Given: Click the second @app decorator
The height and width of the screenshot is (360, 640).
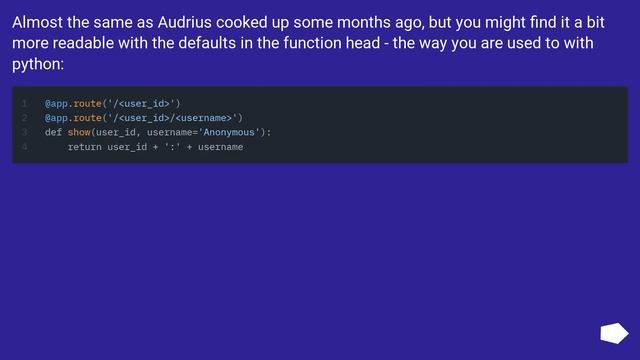Looking at the screenshot, I should click(56, 118).
